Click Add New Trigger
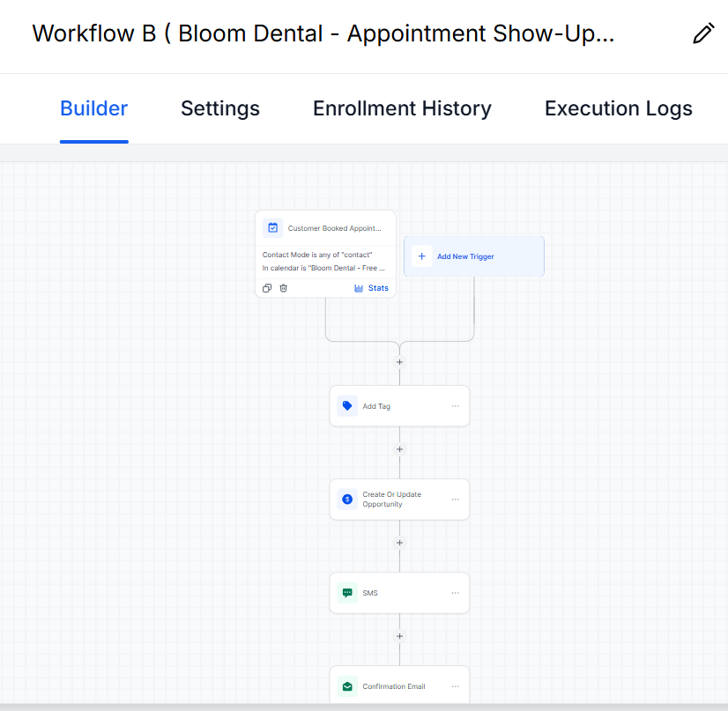The width and height of the screenshot is (728, 711). coord(474,256)
